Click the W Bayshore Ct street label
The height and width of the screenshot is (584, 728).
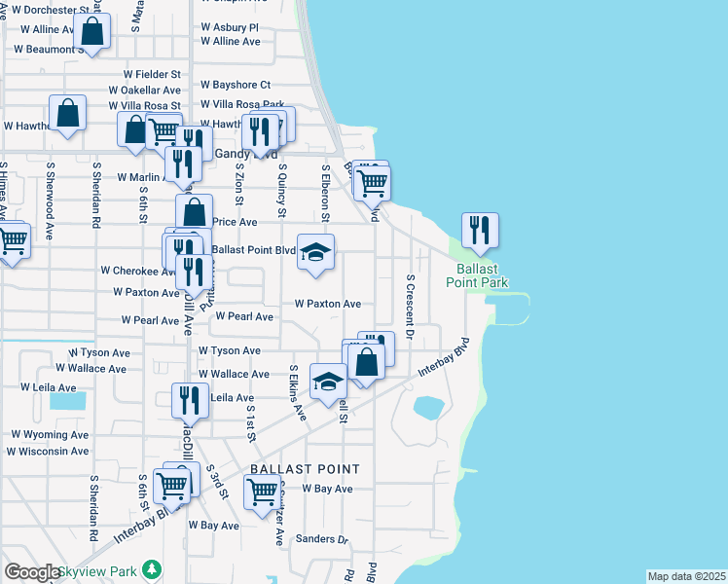(x=236, y=85)
